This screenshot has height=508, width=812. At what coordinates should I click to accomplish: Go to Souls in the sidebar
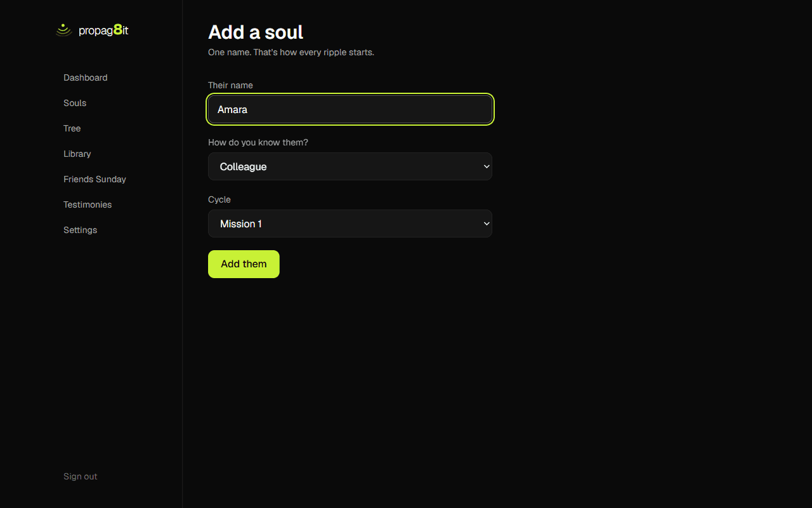click(x=75, y=103)
